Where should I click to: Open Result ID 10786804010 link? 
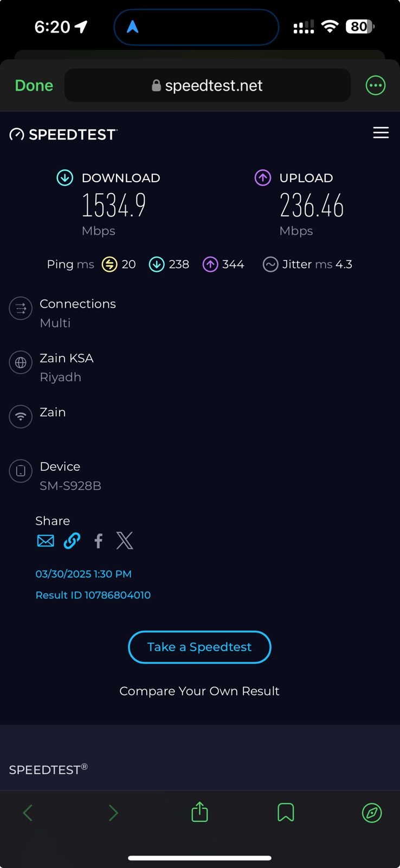pyautogui.click(x=93, y=595)
